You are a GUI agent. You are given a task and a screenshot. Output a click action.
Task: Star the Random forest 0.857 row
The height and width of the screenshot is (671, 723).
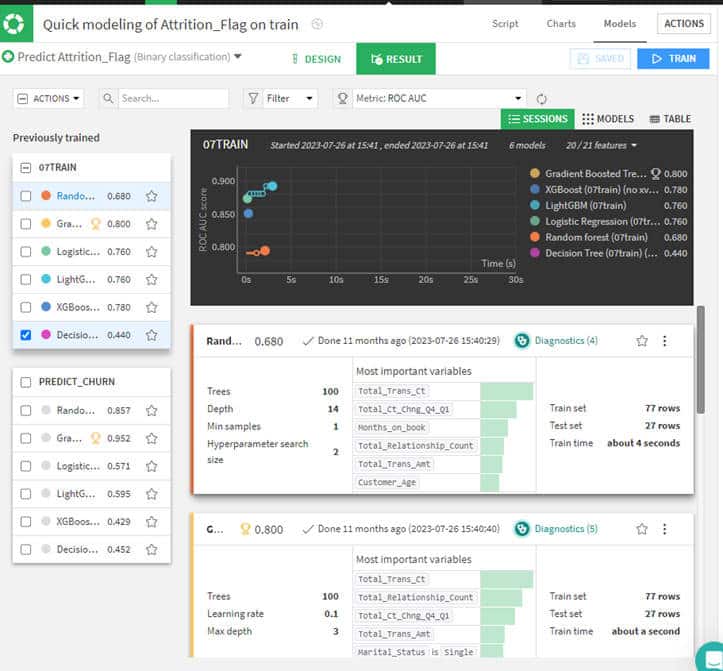tap(152, 410)
